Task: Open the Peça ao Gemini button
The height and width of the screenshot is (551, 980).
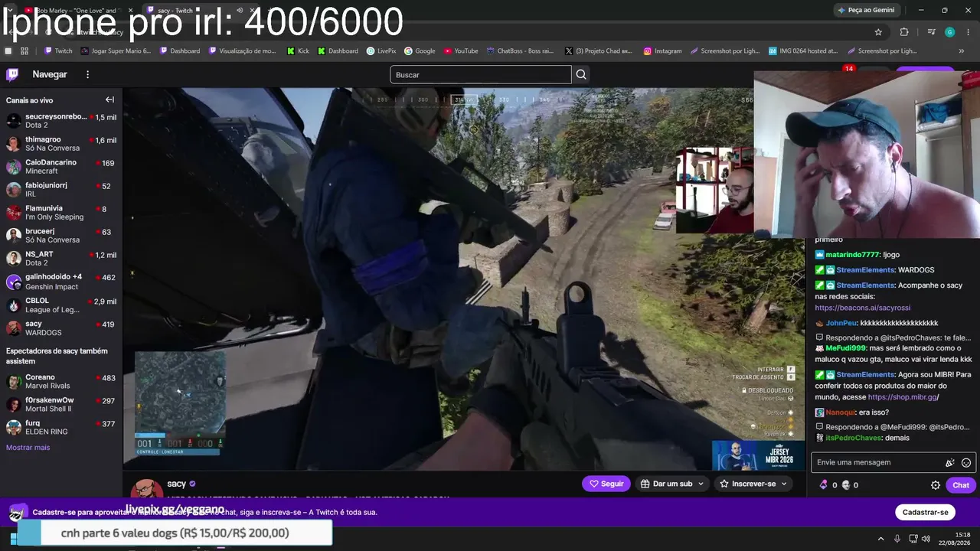Action: click(866, 10)
